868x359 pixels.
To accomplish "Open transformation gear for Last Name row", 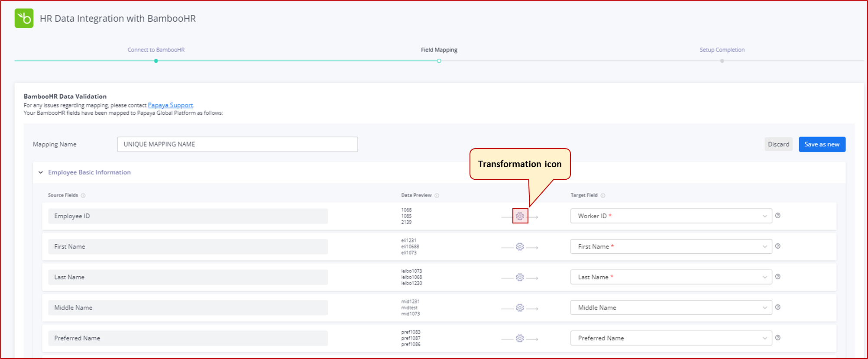I will click(x=520, y=277).
